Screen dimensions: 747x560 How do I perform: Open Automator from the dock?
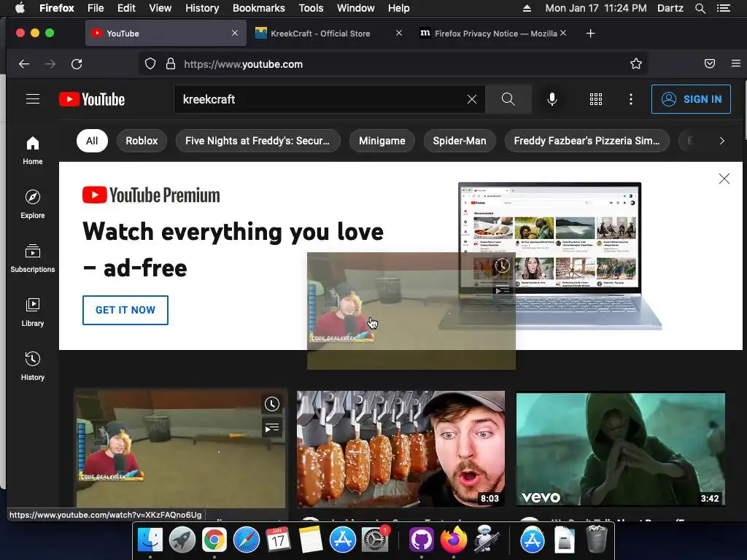[x=485, y=540]
